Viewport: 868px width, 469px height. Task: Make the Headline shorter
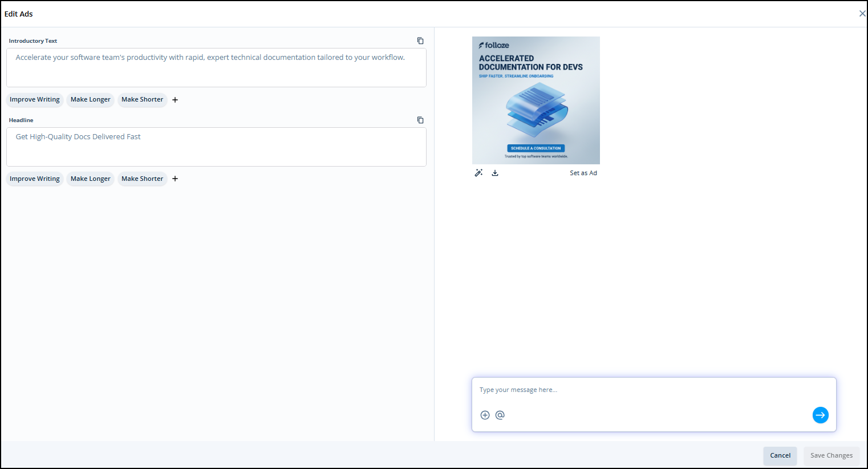tap(142, 179)
